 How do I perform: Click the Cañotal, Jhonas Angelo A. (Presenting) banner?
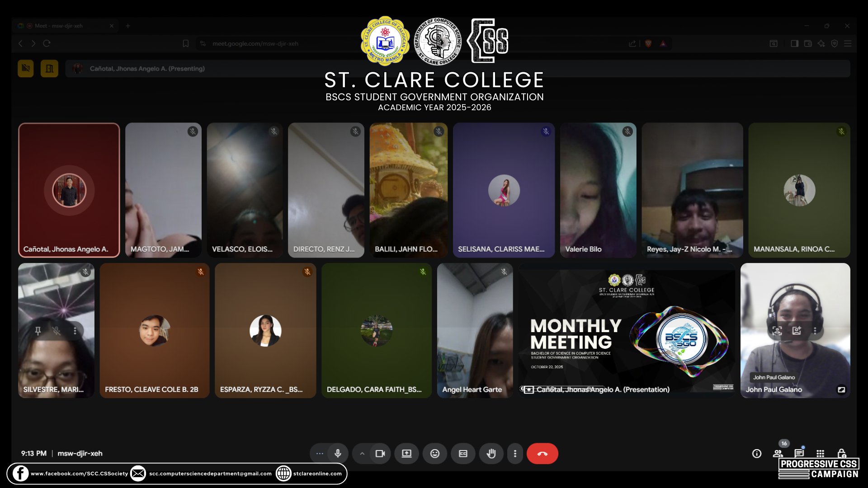458,69
